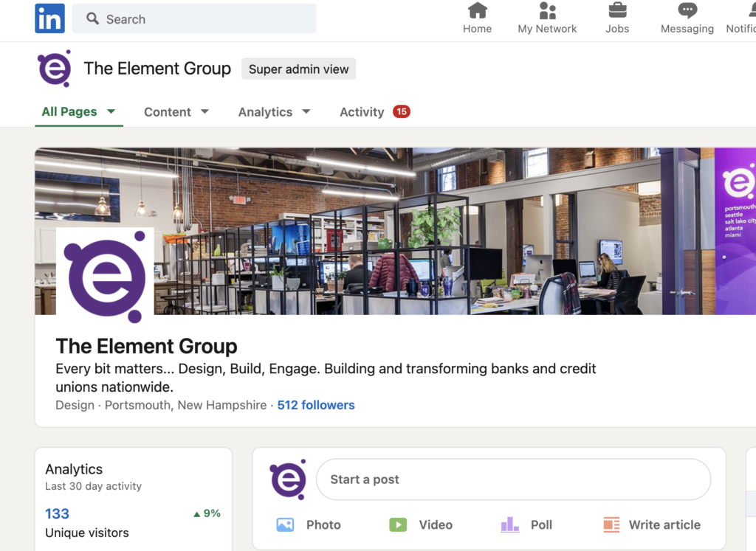The image size is (756, 551).
Task: Click the Search input field
Action: point(194,18)
